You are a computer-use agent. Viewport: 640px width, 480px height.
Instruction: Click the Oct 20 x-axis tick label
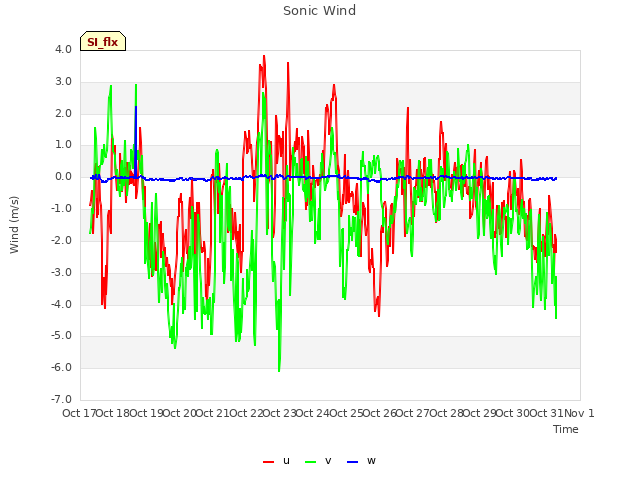[180, 413]
